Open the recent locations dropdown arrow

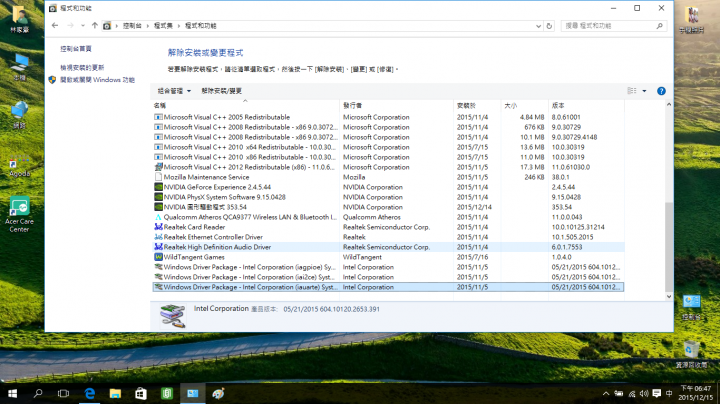click(83, 26)
